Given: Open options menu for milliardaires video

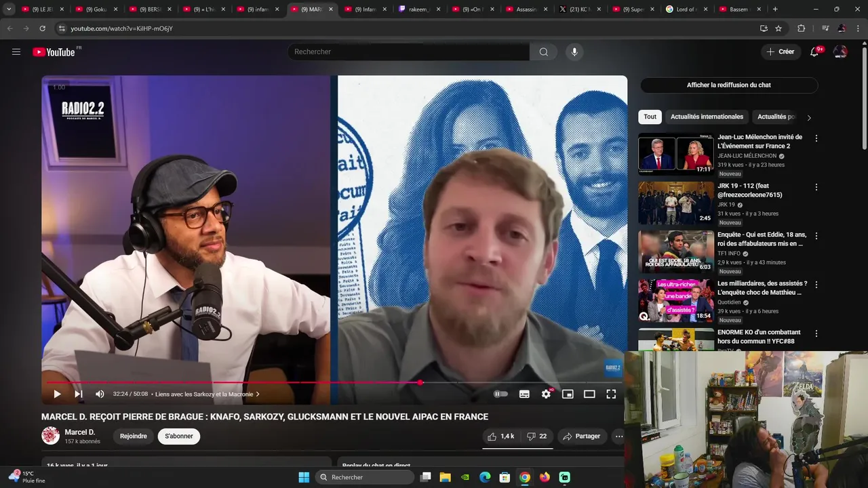Looking at the screenshot, I should point(816,285).
